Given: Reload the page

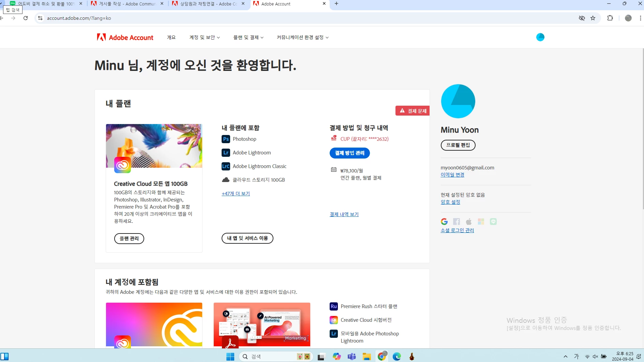Looking at the screenshot, I should tap(26, 18).
